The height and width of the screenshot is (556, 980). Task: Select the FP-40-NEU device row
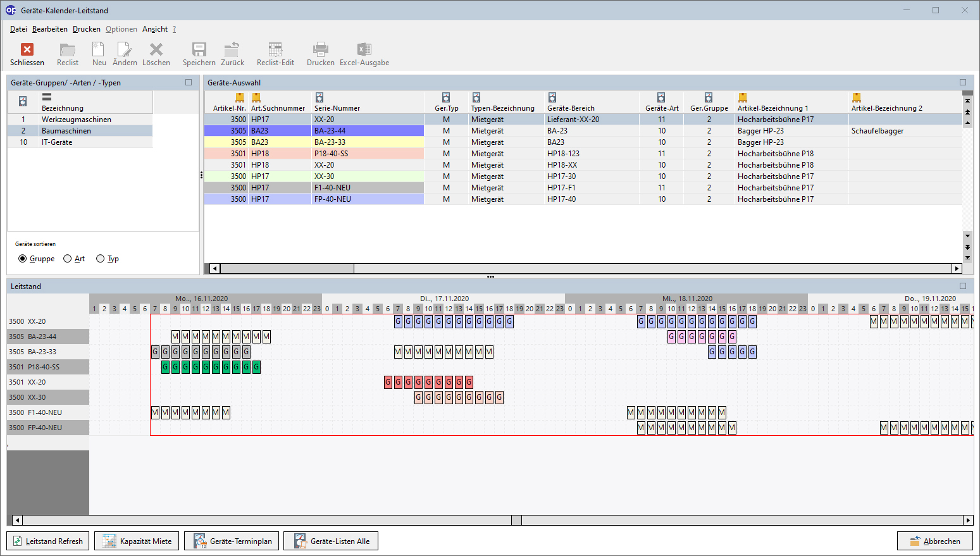tap(583, 199)
